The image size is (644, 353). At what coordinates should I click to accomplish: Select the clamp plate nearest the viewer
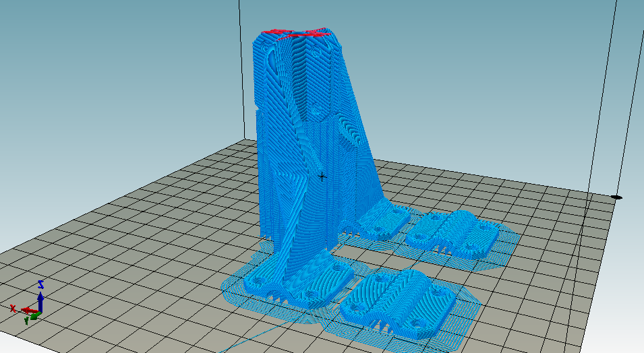(x=398, y=304)
